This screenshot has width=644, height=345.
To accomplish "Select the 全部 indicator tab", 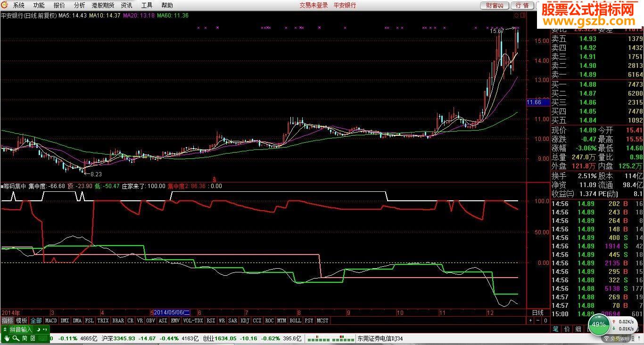I will coord(36,320).
